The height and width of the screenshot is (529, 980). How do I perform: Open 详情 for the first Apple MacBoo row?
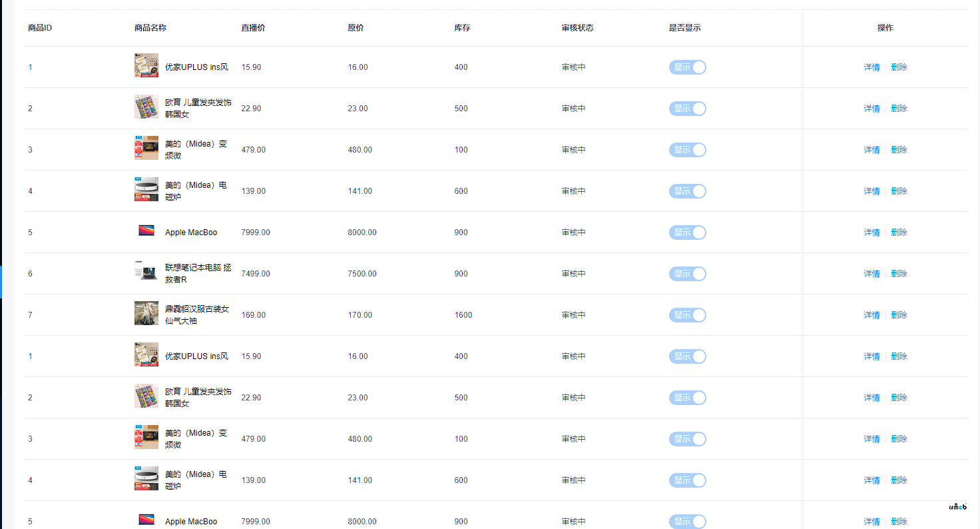pyautogui.click(x=871, y=233)
